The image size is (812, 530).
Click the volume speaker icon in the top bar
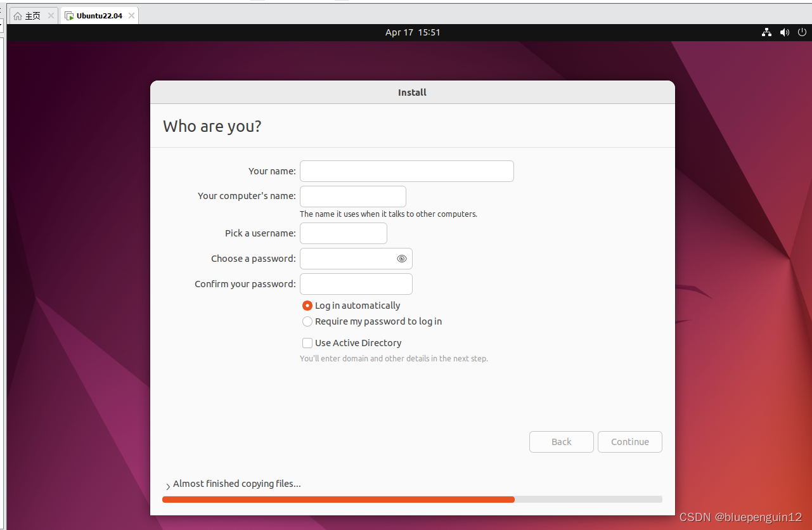(x=784, y=32)
